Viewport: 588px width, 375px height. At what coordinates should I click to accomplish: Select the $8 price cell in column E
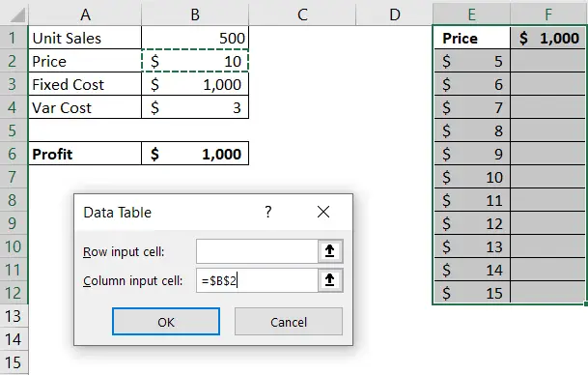(472, 130)
